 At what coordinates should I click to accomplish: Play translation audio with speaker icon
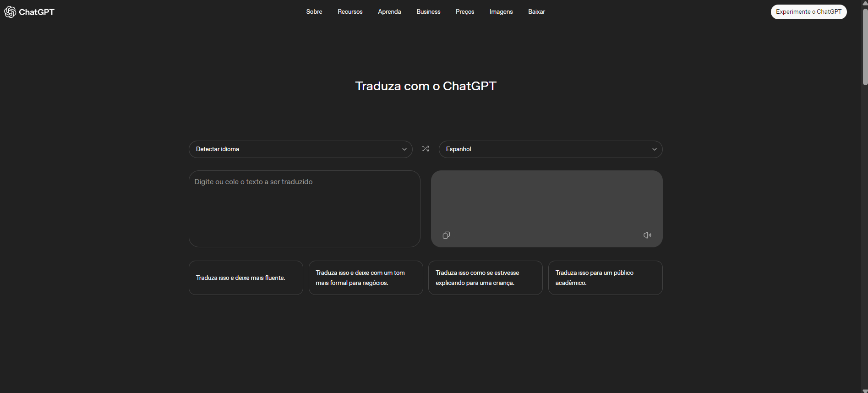tap(647, 235)
